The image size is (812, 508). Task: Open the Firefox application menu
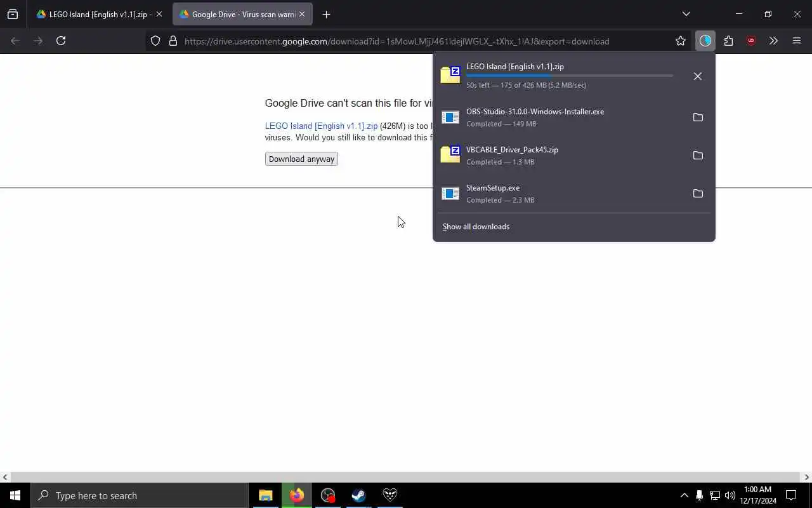point(797,41)
